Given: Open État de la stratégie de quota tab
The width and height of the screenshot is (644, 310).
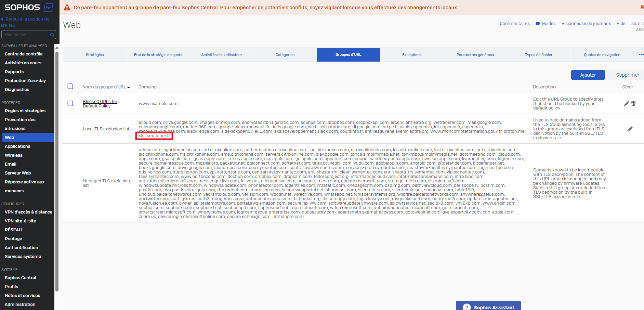Looking at the screenshot, I should 158,55.
